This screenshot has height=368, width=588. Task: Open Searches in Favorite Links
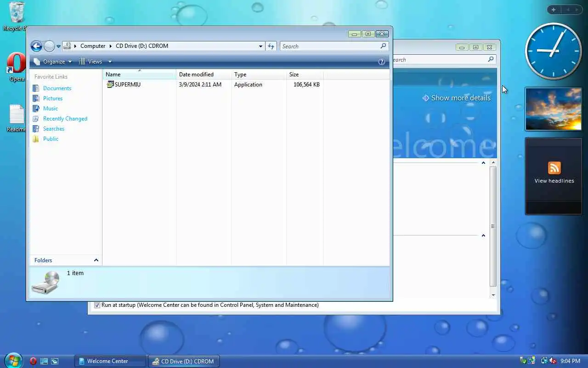tap(53, 129)
